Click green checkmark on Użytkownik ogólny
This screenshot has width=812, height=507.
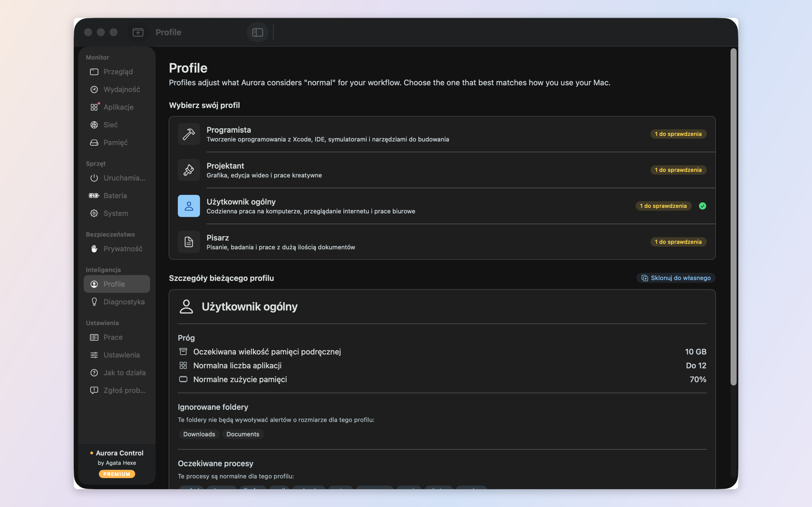[x=702, y=206]
